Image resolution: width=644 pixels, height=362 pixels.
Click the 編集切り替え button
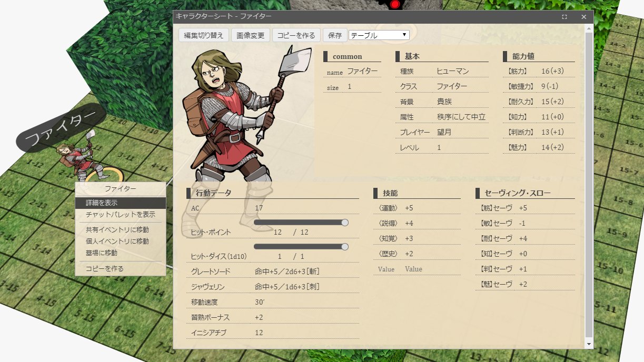click(204, 35)
